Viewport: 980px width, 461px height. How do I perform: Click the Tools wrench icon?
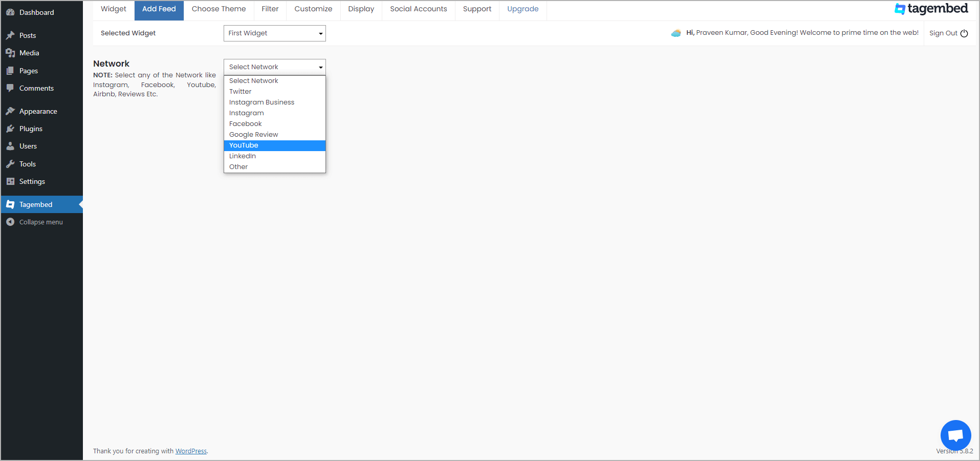tap(10, 164)
